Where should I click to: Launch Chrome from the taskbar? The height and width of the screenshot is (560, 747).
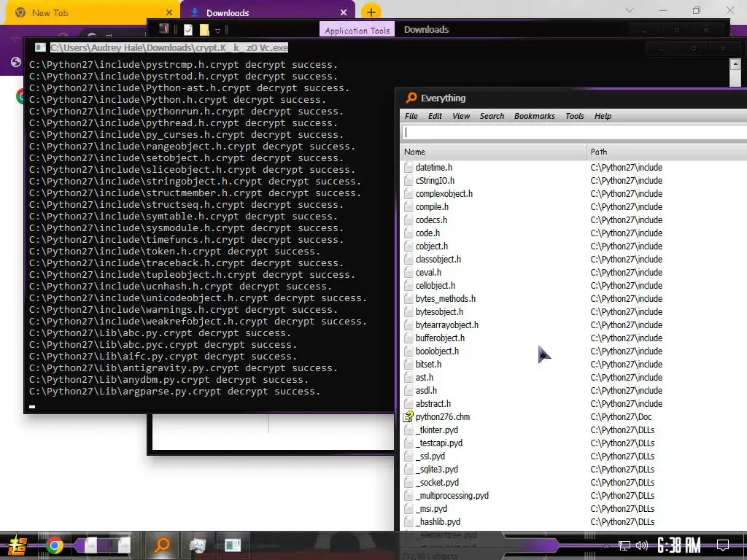tap(54, 545)
